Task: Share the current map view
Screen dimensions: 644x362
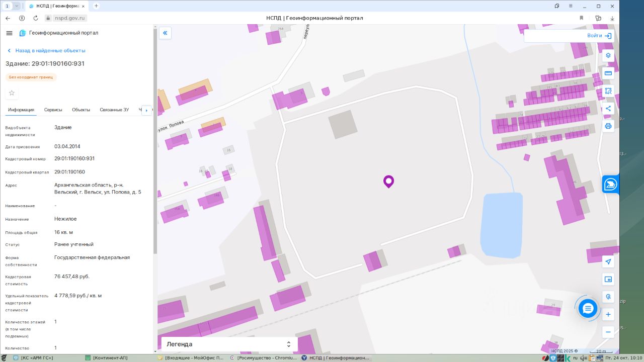Action: click(x=608, y=109)
